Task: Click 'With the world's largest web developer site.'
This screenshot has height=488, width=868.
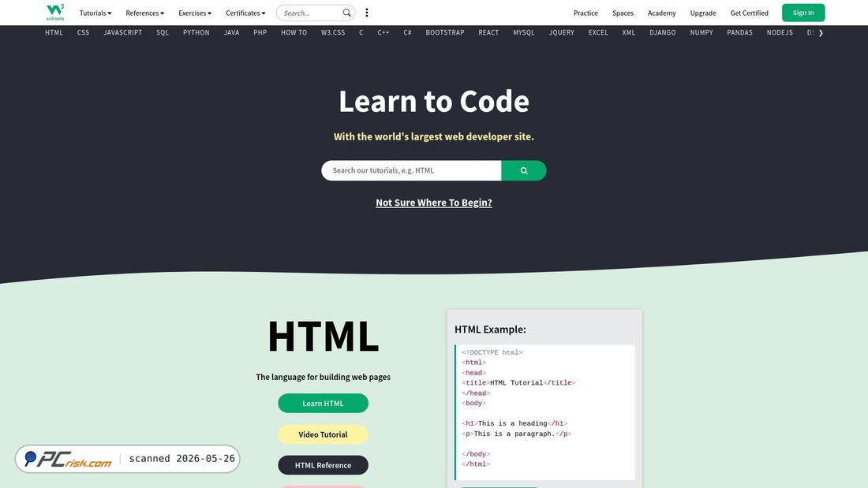Action: pyautogui.click(x=434, y=136)
